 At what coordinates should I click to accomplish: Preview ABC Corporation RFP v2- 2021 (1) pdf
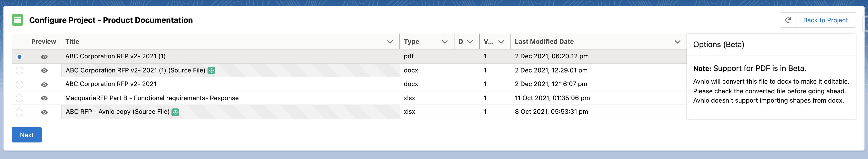click(x=44, y=57)
